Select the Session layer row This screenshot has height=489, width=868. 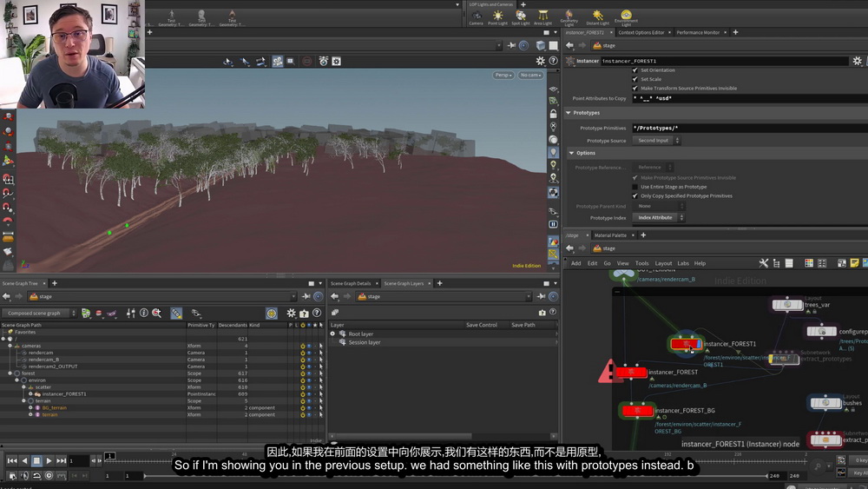pyautogui.click(x=443, y=342)
